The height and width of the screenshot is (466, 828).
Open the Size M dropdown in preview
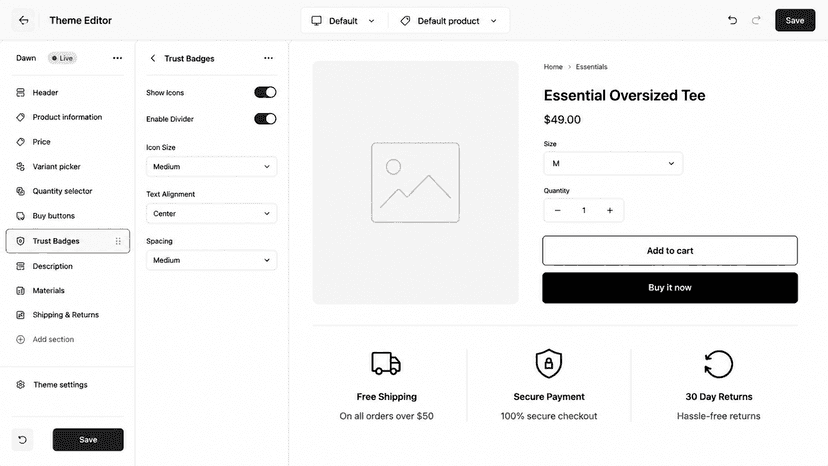click(x=613, y=163)
